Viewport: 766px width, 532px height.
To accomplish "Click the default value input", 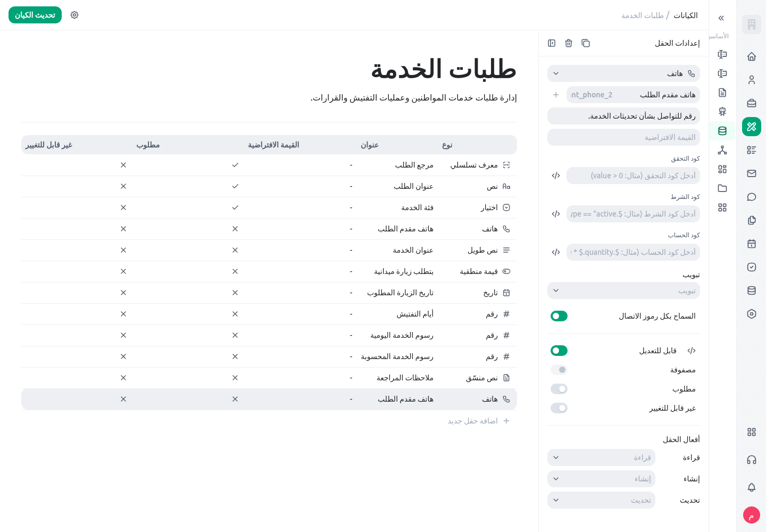I will point(623,137).
